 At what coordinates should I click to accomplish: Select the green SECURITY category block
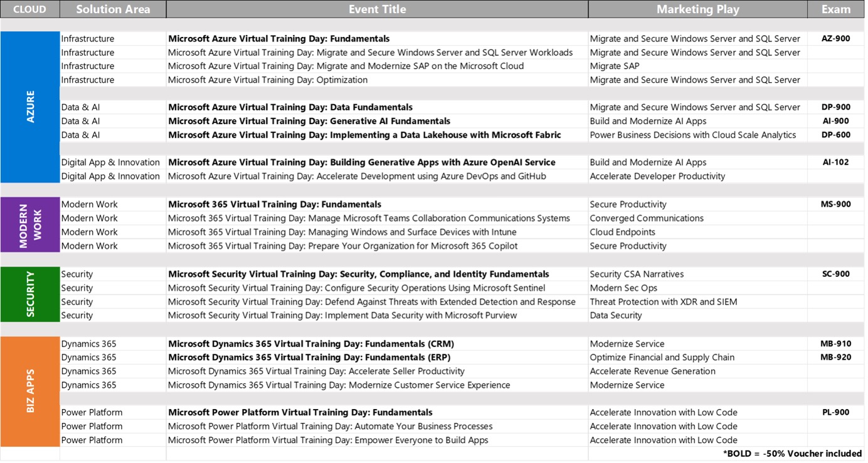[x=29, y=294]
